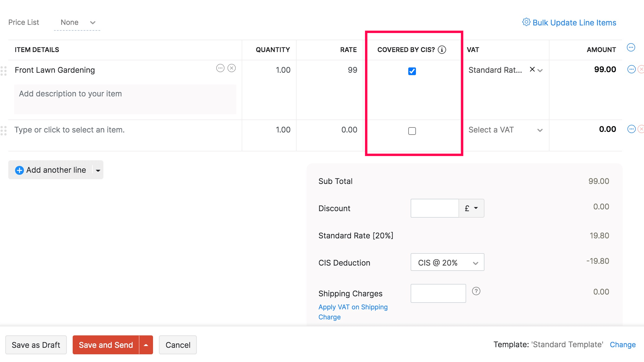Enable Covered by CIS on the empty second line

click(412, 131)
